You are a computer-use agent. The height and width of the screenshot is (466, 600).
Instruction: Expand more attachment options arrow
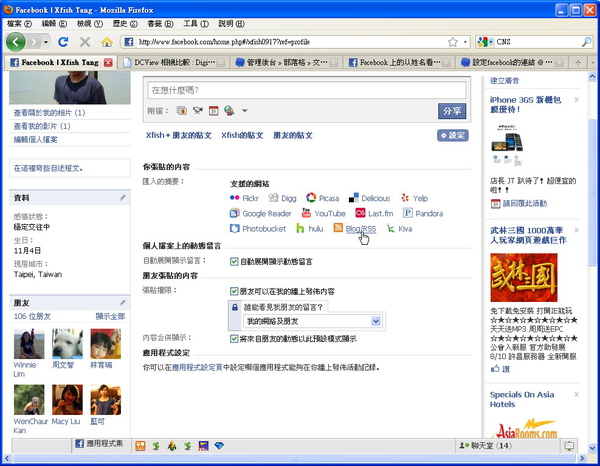[245, 111]
